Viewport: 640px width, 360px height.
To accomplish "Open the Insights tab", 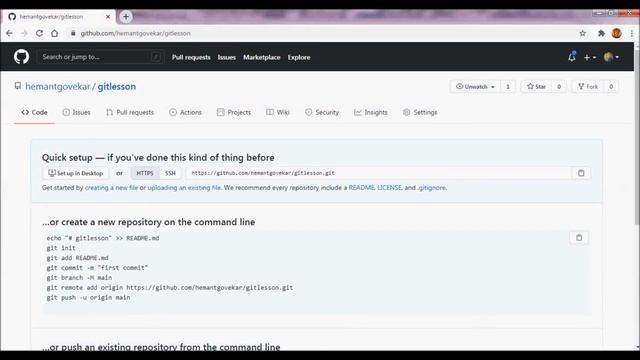I will (x=371, y=112).
